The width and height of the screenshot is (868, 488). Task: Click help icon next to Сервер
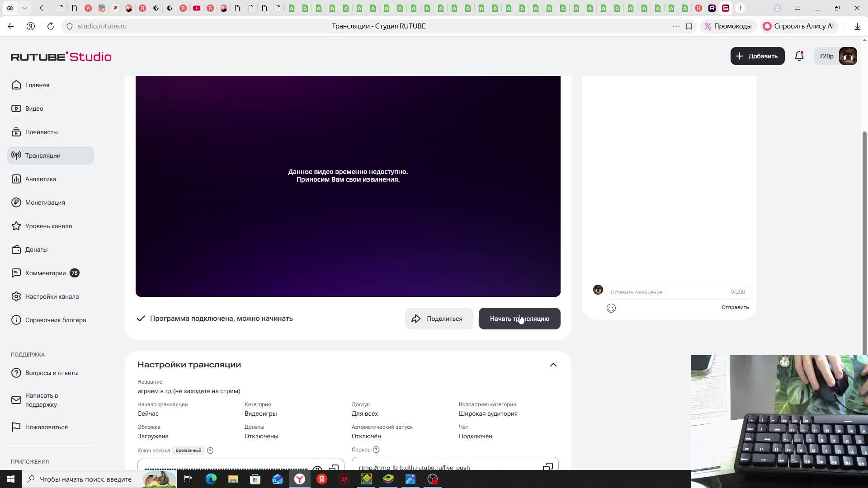376,450
